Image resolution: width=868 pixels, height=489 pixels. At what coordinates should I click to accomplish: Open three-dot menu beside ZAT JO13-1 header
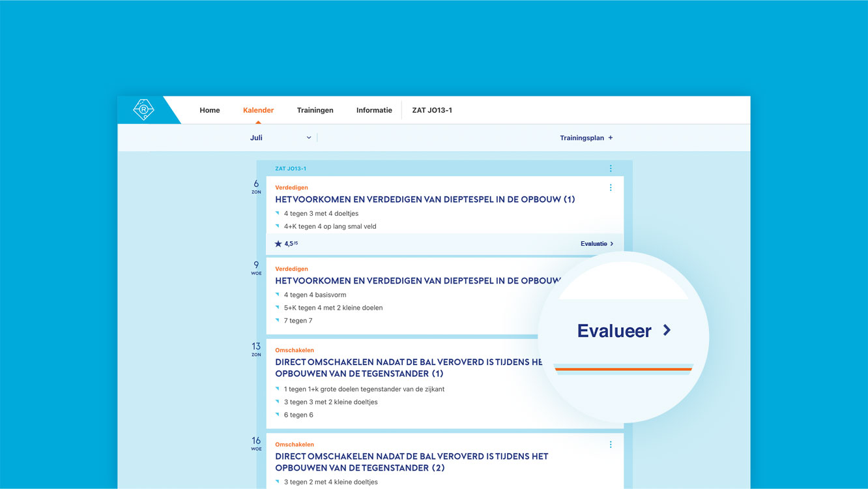[x=611, y=169]
